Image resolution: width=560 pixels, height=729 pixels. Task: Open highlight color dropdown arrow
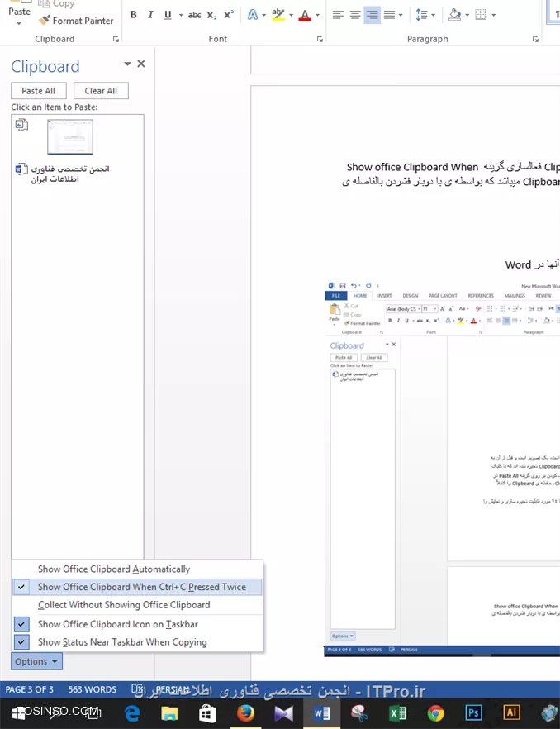pos(291,15)
